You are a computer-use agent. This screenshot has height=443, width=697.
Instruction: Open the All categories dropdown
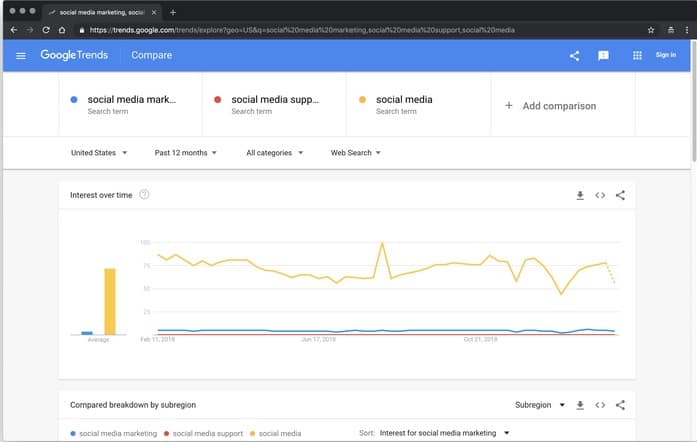(x=274, y=152)
